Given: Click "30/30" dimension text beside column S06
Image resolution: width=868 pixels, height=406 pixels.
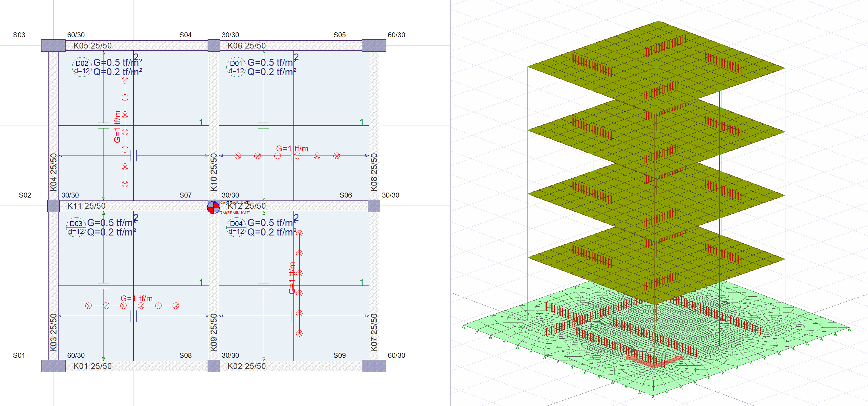Looking at the screenshot, I should pyautogui.click(x=390, y=195).
